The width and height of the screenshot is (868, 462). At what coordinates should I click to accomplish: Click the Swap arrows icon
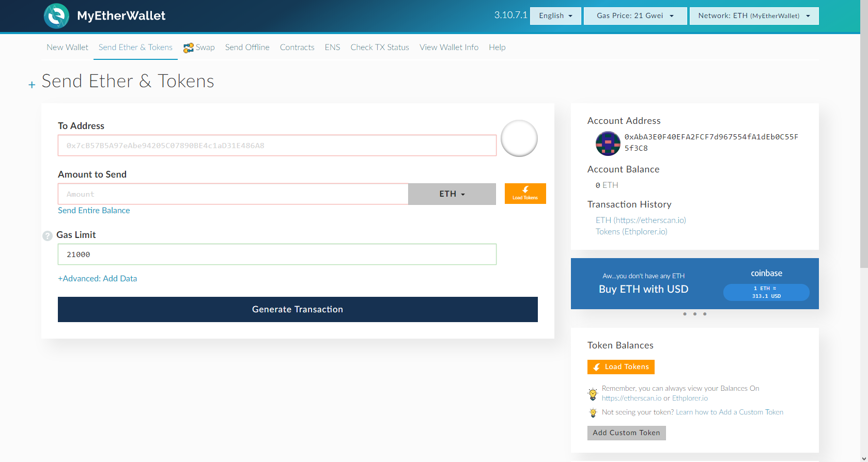(189, 47)
